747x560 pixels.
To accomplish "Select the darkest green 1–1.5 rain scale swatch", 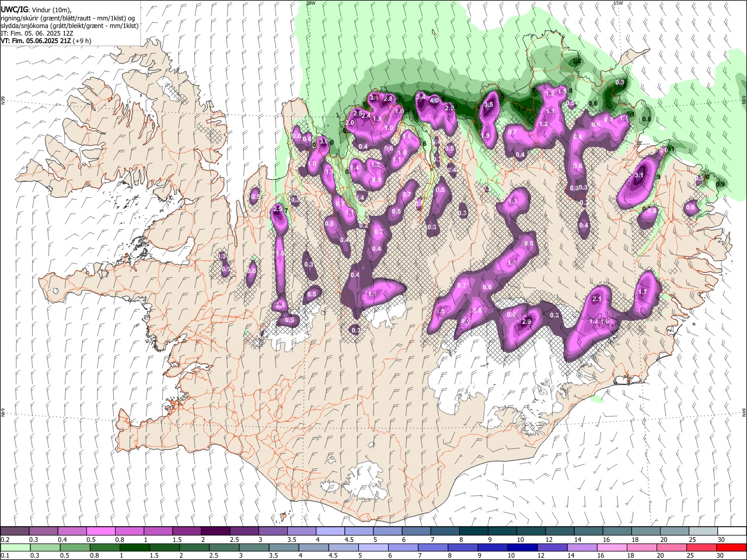I will coord(135,547).
